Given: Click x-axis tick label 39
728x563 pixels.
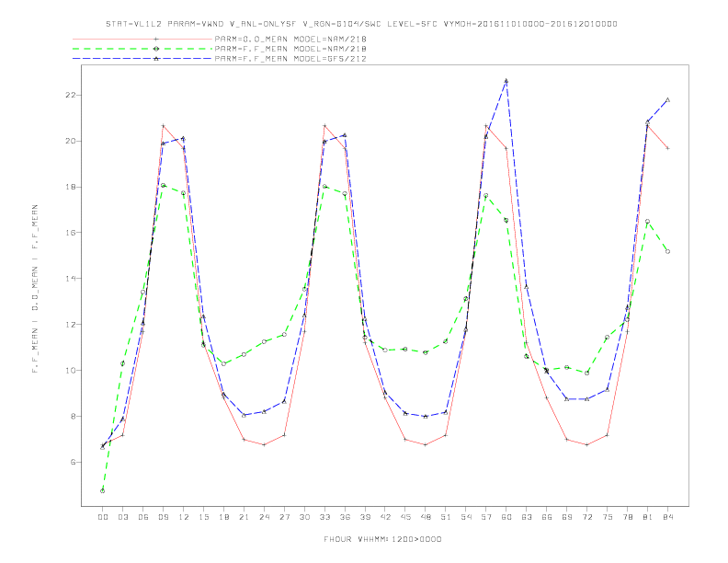Looking at the screenshot, I should coord(365,517).
